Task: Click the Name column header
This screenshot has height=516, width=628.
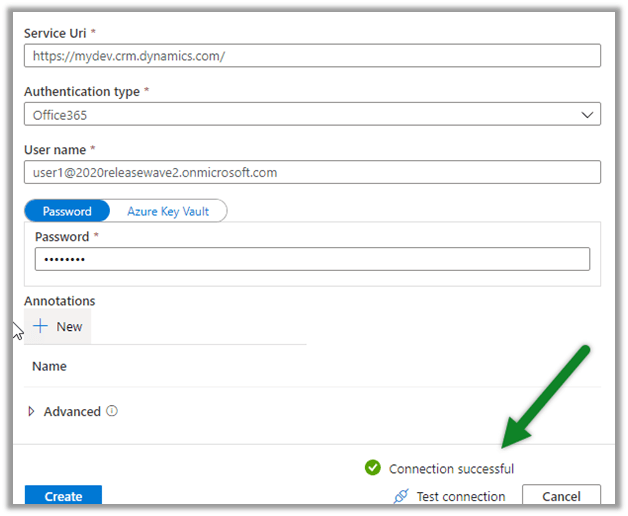Action: [49, 366]
